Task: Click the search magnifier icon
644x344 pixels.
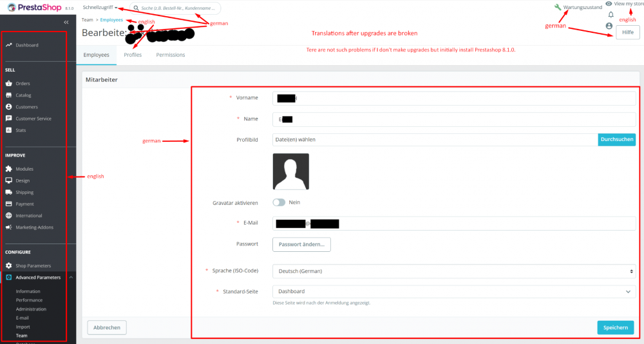Action: coord(137,8)
